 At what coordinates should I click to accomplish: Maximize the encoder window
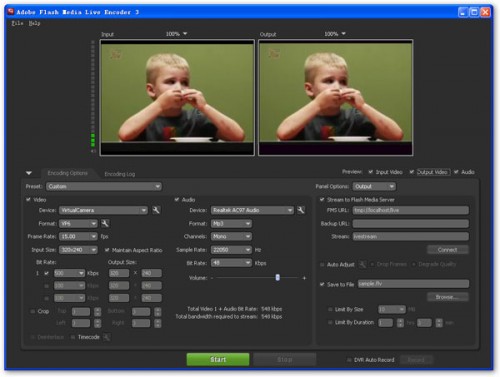(474, 12)
